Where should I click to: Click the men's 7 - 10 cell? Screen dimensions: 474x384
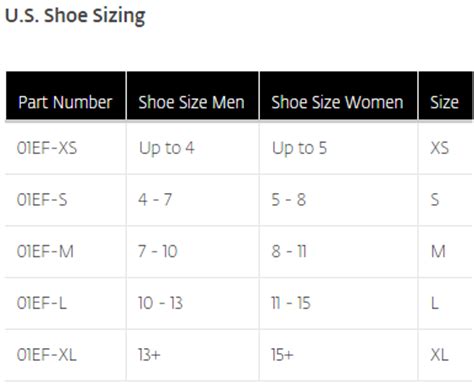(193, 252)
